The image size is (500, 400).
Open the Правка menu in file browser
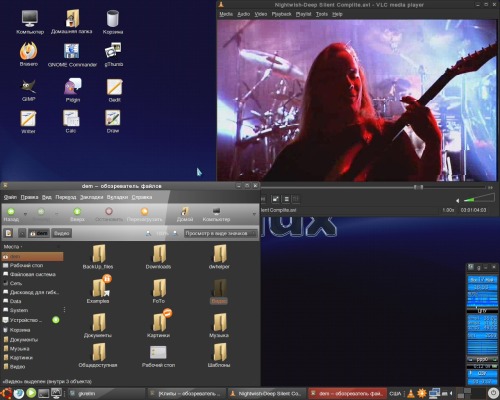coord(29,197)
